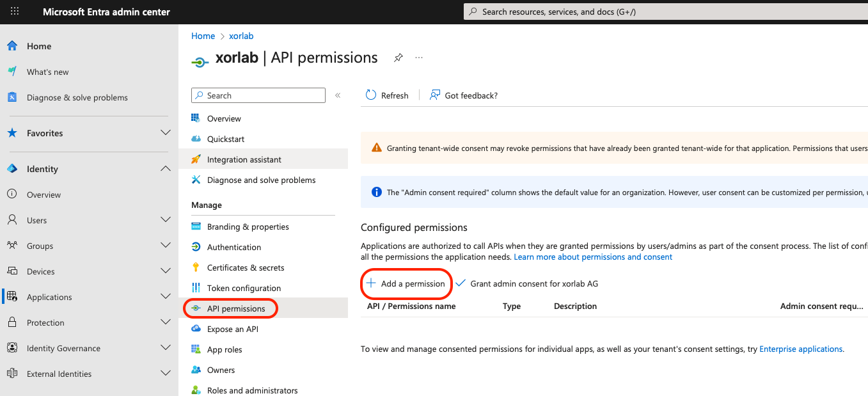The width and height of the screenshot is (868, 396).
Task: Click the Expose an API cloud icon
Action: click(196, 329)
